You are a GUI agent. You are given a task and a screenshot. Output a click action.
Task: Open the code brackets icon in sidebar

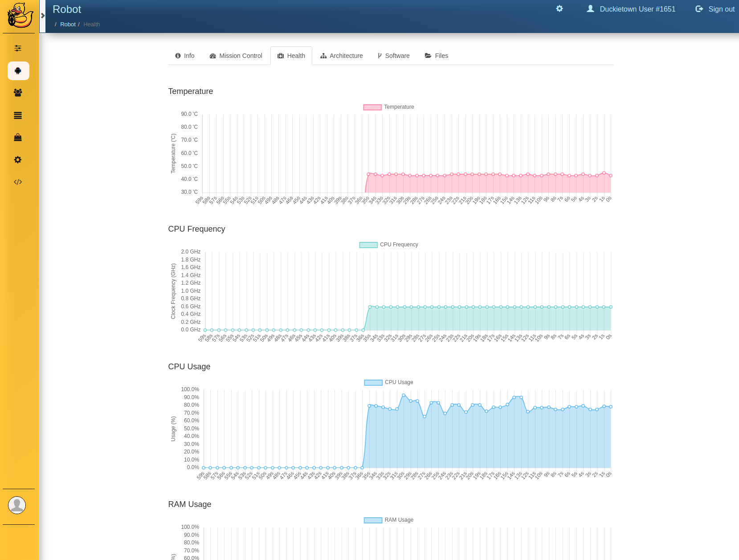pos(18,182)
